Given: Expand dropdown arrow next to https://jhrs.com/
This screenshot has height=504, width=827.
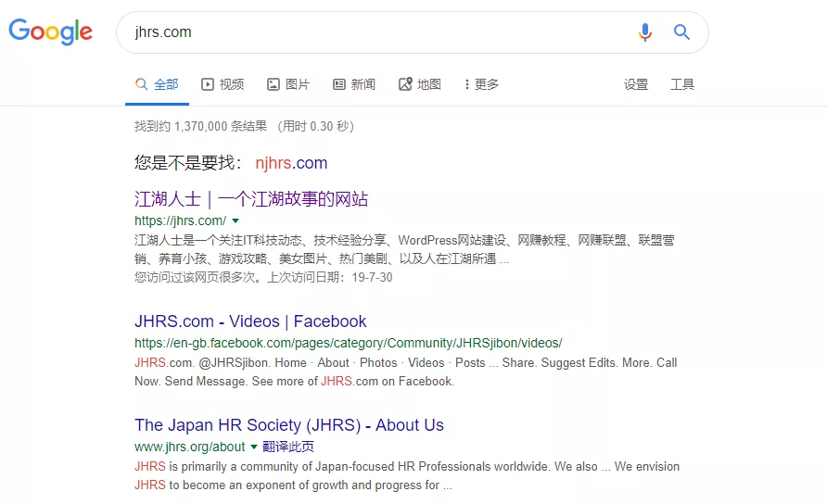Looking at the screenshot, I should (x=235, y=220).
